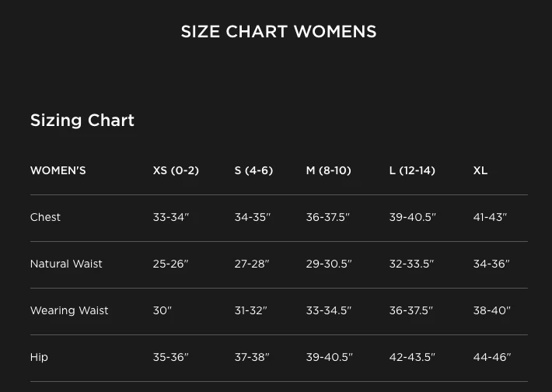Click XL natural waist value 34-36"

[x=491, y=264]
